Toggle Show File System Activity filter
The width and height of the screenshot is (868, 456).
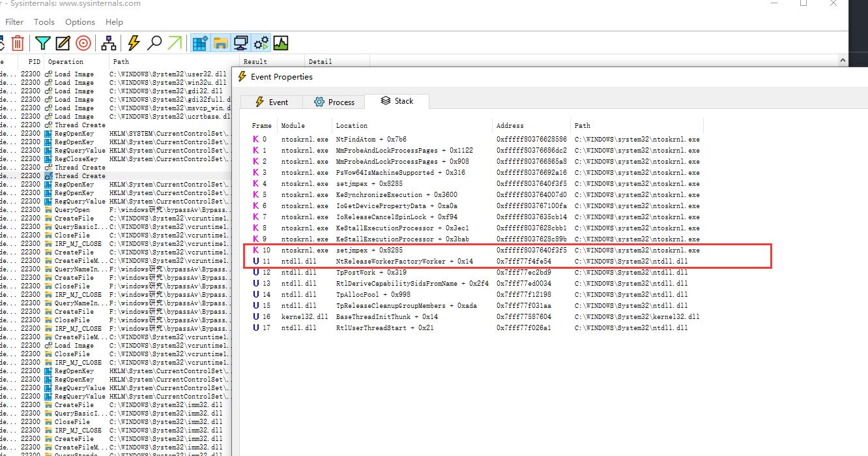[220, 44]
